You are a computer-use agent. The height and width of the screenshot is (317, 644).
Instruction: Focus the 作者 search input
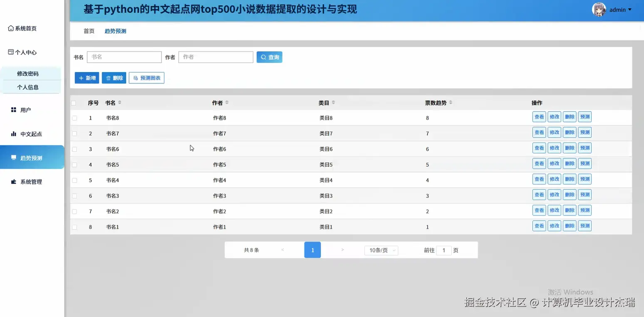tap(216, 57)
